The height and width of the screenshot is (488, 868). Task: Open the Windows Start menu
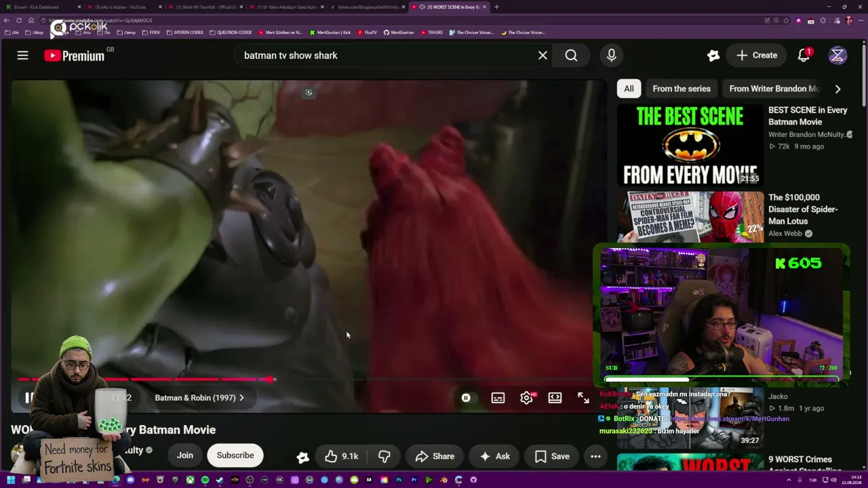tap(10, 480)
